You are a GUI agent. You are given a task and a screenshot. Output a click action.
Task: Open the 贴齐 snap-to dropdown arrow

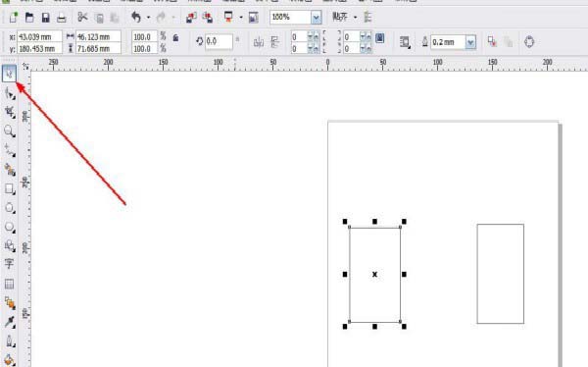tap(355, 18)
